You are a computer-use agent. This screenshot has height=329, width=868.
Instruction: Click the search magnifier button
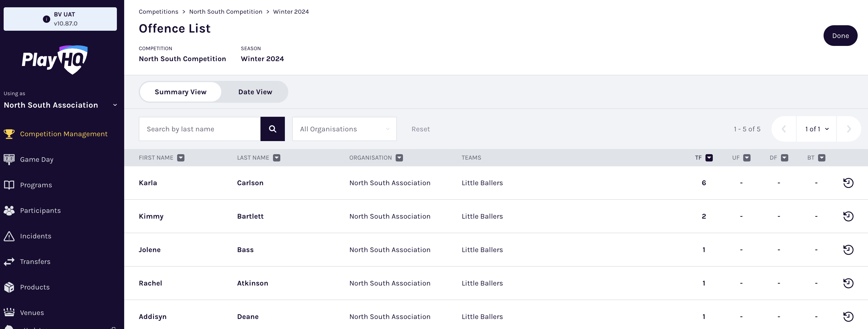click(x=272, y=129)
